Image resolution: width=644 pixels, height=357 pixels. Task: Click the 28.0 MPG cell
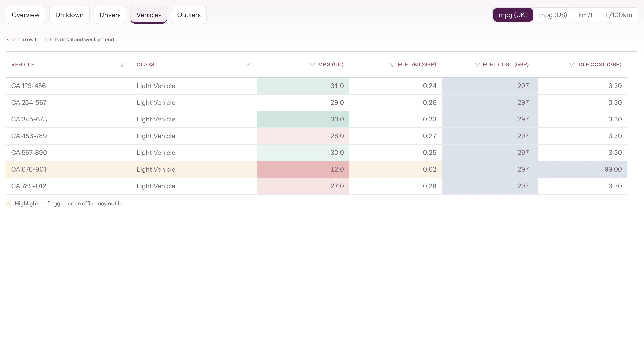click(x=303, y=136)
